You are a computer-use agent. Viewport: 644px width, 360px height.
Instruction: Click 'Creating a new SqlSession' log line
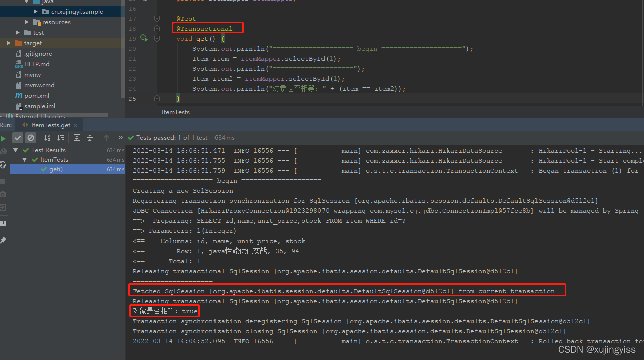pyautogui.click(x=183, y=191)
